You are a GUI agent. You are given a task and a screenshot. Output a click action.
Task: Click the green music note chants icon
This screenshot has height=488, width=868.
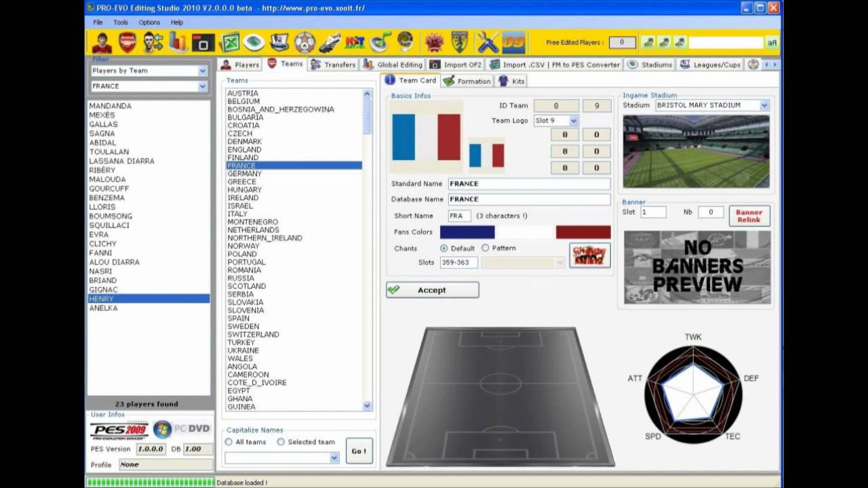tap(380, 43)
